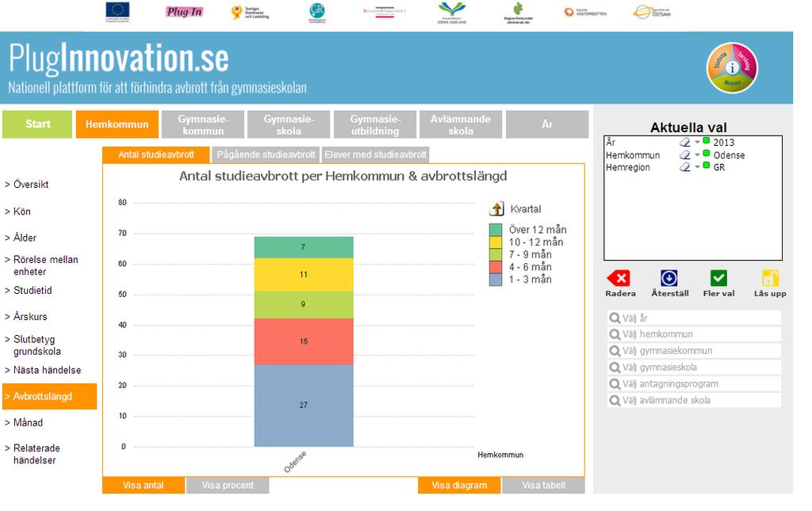The image size is (812, 511).
Task: Click the 7 - 9 mån legend swatch
Action: (496, 254)
